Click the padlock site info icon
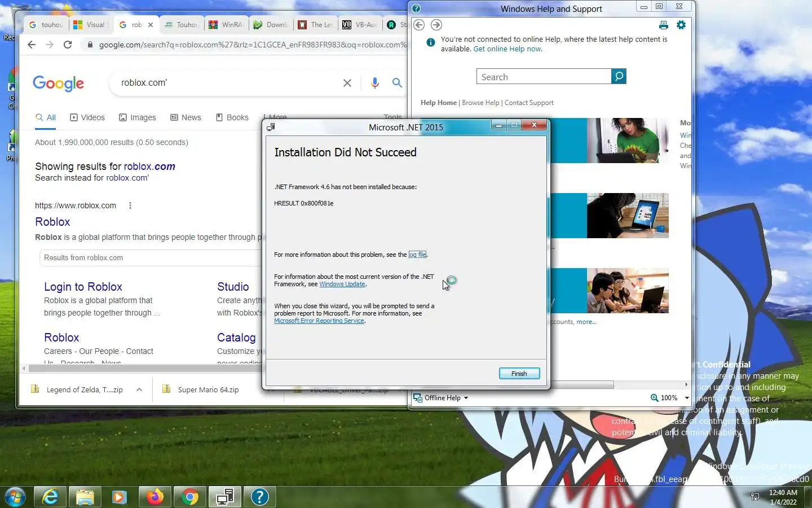 [x=90, y=45]
